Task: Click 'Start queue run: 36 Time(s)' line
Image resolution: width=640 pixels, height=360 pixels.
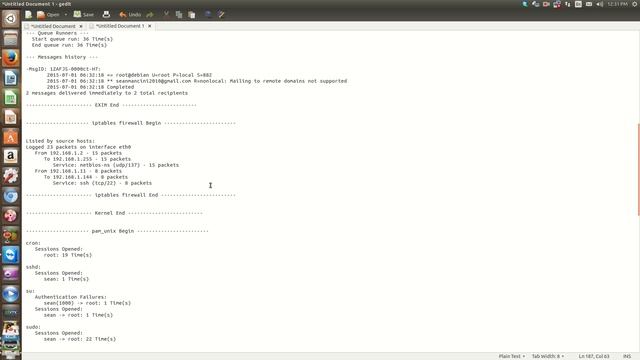Action: (x=72, y=39)
